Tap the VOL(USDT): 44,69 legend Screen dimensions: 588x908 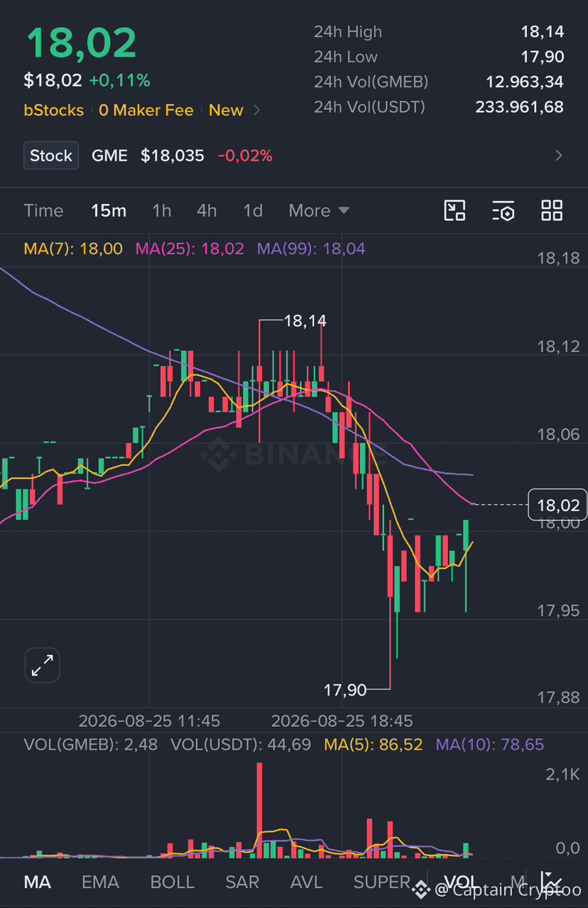pos(241,745)
